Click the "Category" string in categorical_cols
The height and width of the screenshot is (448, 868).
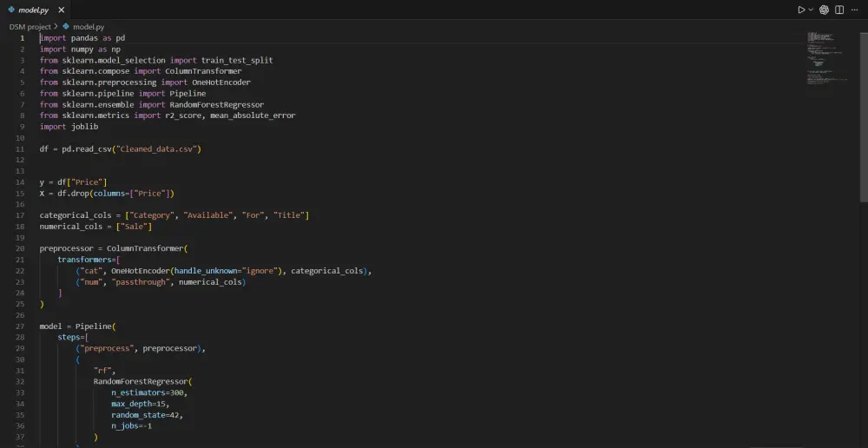click(152, 215)
